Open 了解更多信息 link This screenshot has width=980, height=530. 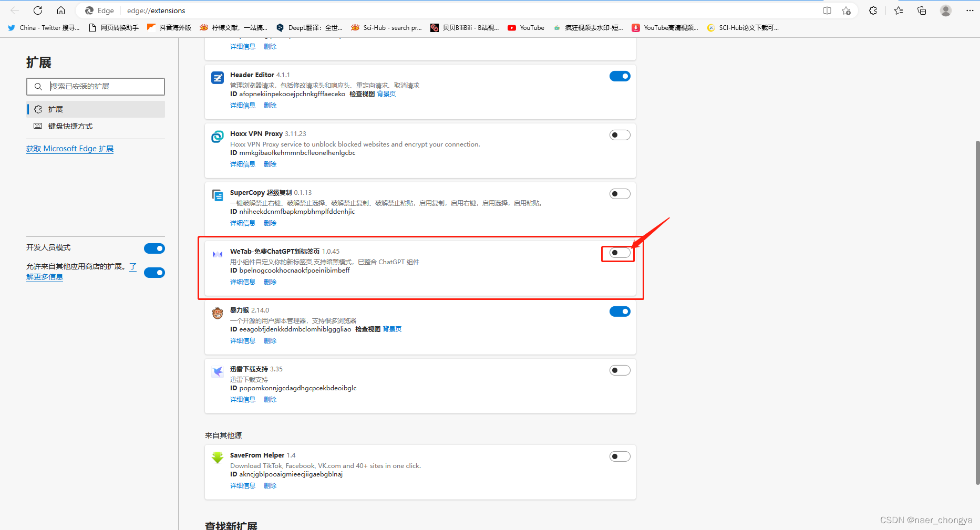click(x=45, y=277)
